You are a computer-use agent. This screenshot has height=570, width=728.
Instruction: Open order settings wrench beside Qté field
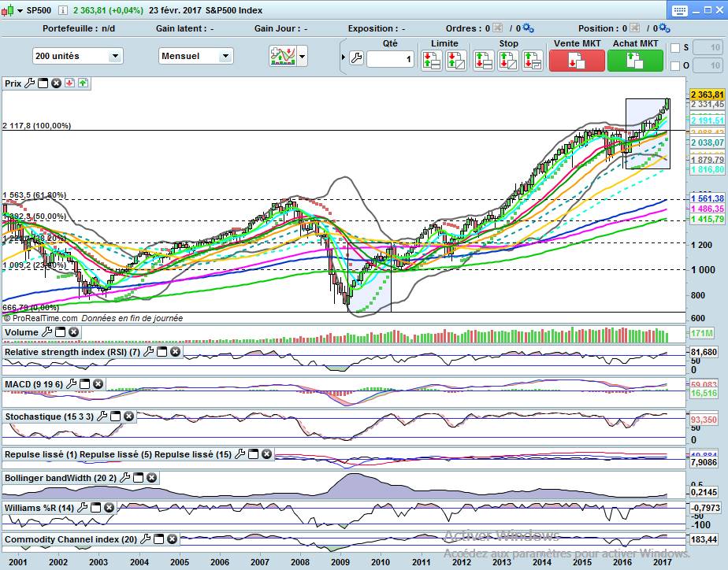358,58
